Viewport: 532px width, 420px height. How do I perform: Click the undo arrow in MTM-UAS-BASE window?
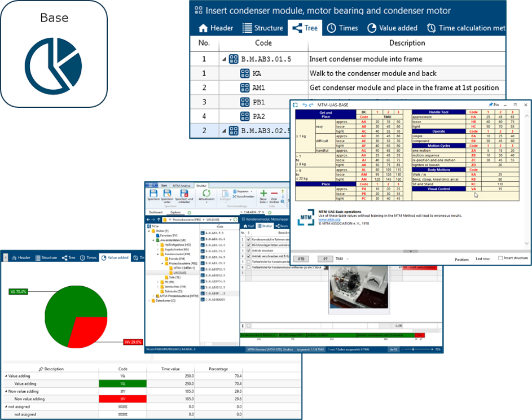tap(305, 105)
